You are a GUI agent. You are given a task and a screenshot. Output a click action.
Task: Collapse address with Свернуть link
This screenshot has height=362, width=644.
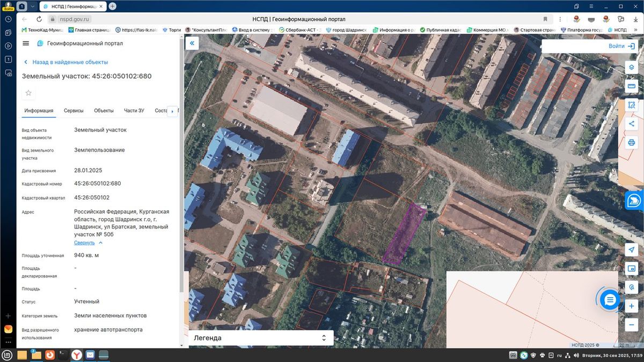pos(88,242)
